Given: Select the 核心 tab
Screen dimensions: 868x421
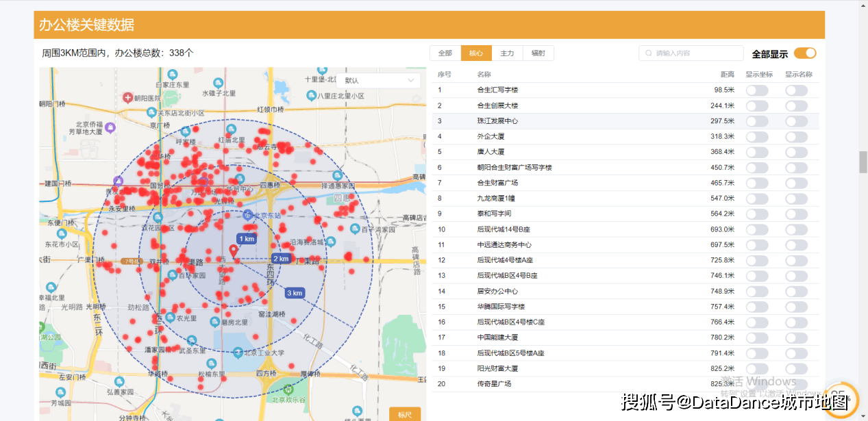Looking at the screenshot, I should [x=476, y=53].
